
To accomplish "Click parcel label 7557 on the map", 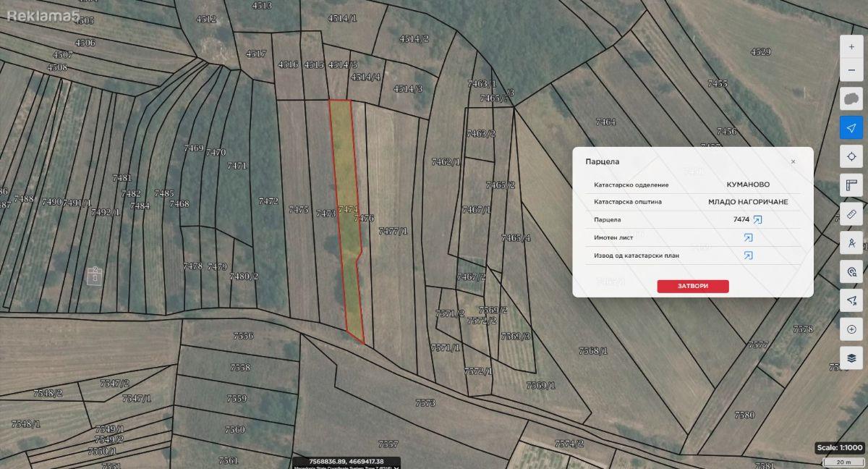I will coord(388,444).
